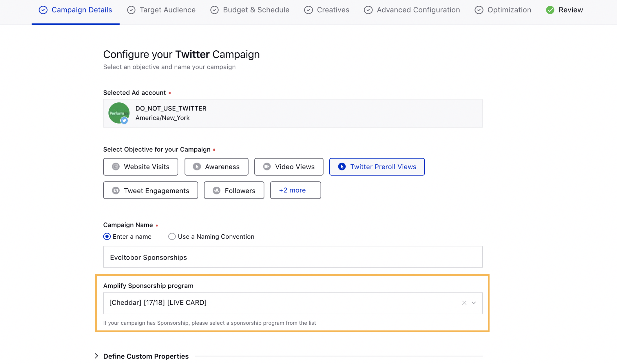Click the Video Views objective icon
This screenshot has width=617, height=364.
click(267, 167)
